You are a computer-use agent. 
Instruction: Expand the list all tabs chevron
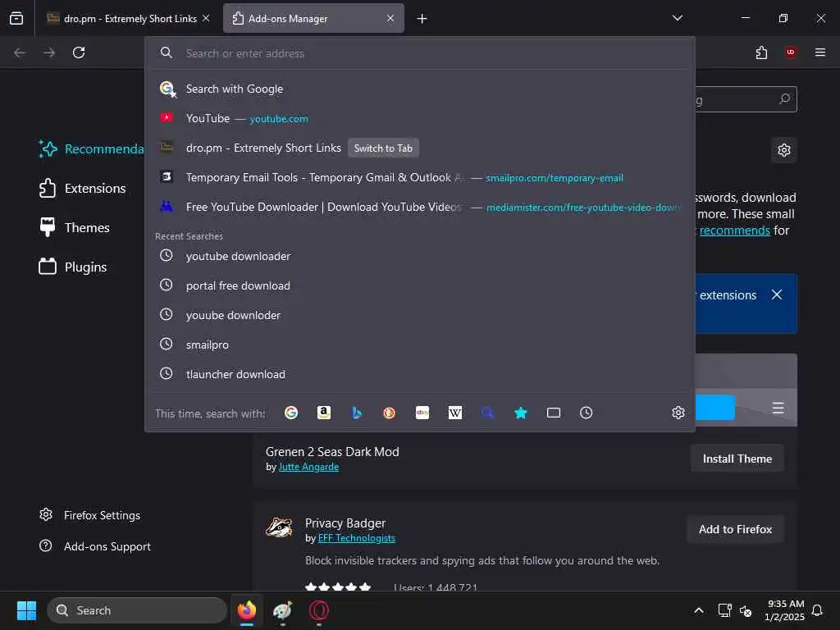pos(678,18)
